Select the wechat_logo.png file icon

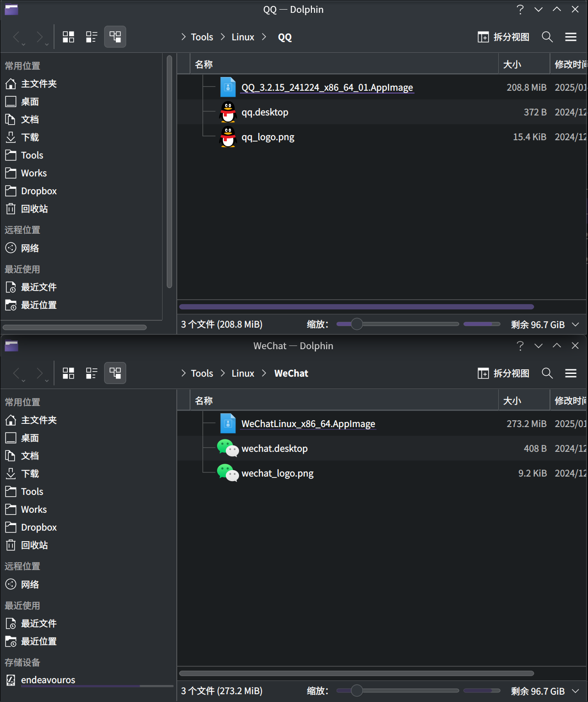click(x=228, y=473)
